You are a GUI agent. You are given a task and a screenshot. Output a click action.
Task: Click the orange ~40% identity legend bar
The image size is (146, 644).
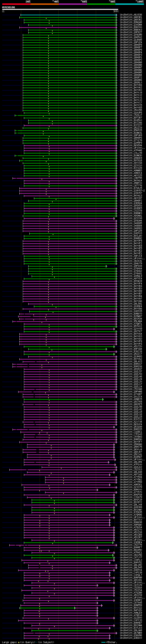(x=45, y=4)
